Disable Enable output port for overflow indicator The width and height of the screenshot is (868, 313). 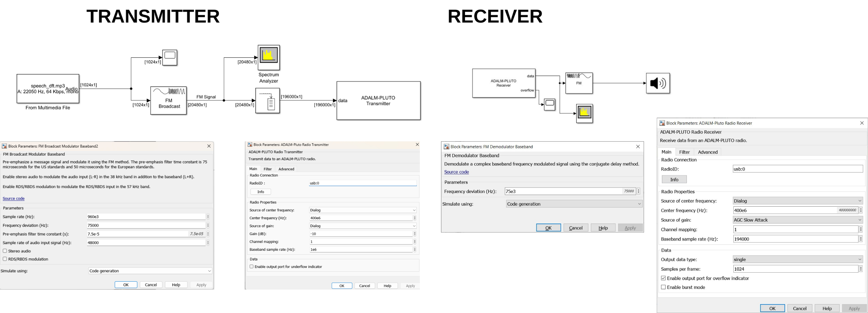click(663, 278)
